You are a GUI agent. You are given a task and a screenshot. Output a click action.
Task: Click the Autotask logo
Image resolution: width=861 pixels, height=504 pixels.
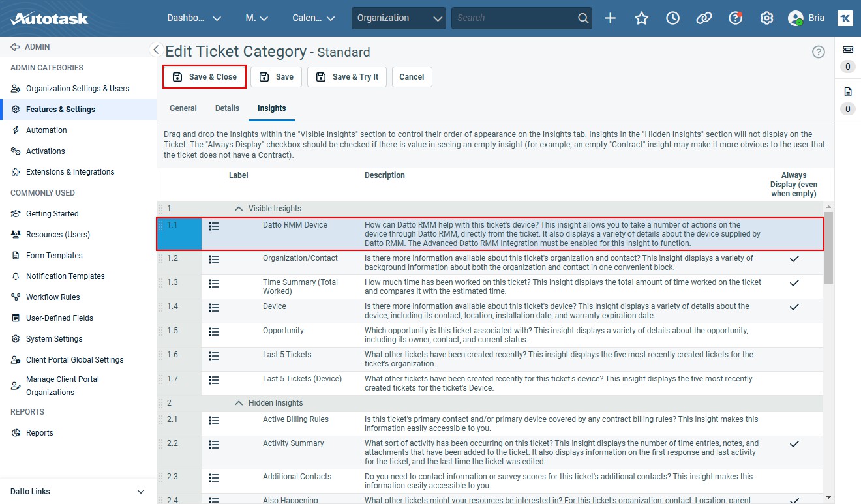tap(50, 18)
